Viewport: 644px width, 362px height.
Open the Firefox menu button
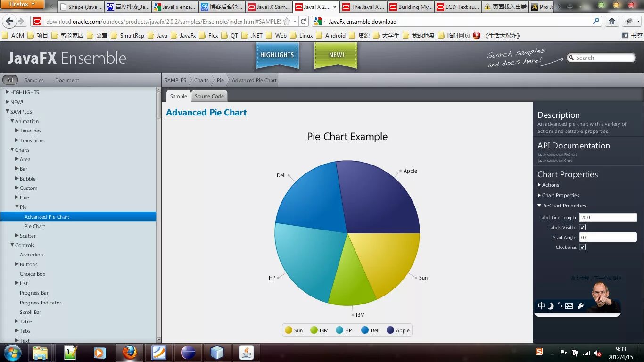point(22,4)
